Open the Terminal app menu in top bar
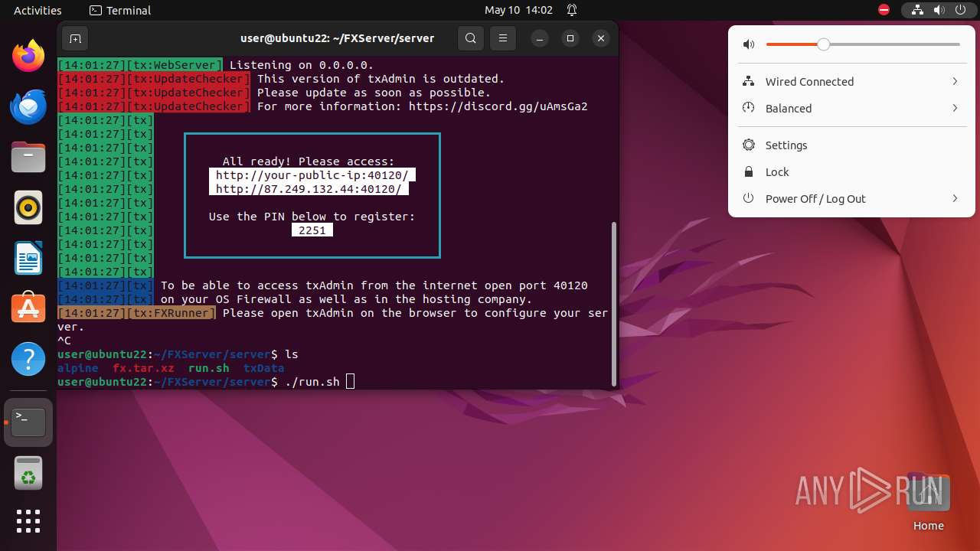The image size is (980, 551). coord(120,11)
